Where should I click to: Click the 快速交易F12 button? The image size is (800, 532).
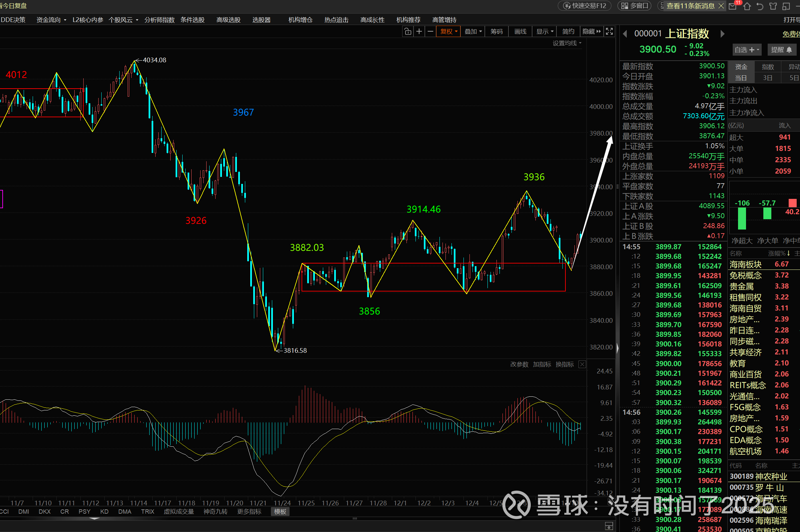coord(584,6)
